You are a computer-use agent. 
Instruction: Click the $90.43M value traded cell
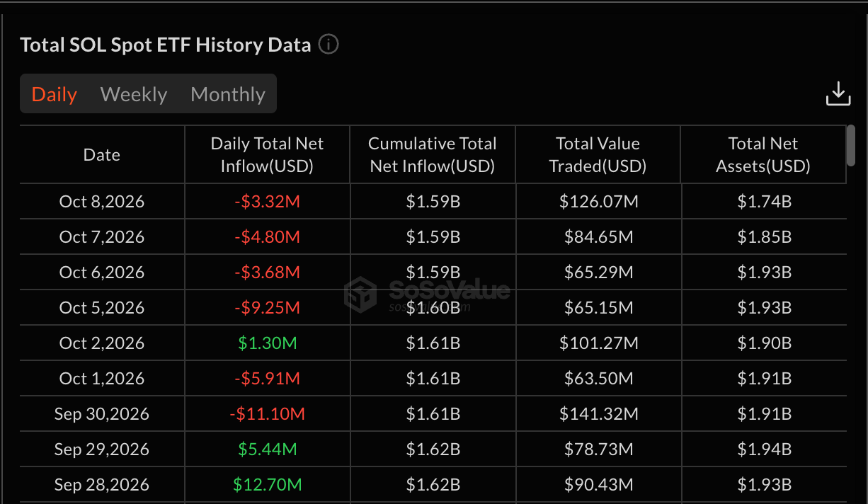pos(599,485)
